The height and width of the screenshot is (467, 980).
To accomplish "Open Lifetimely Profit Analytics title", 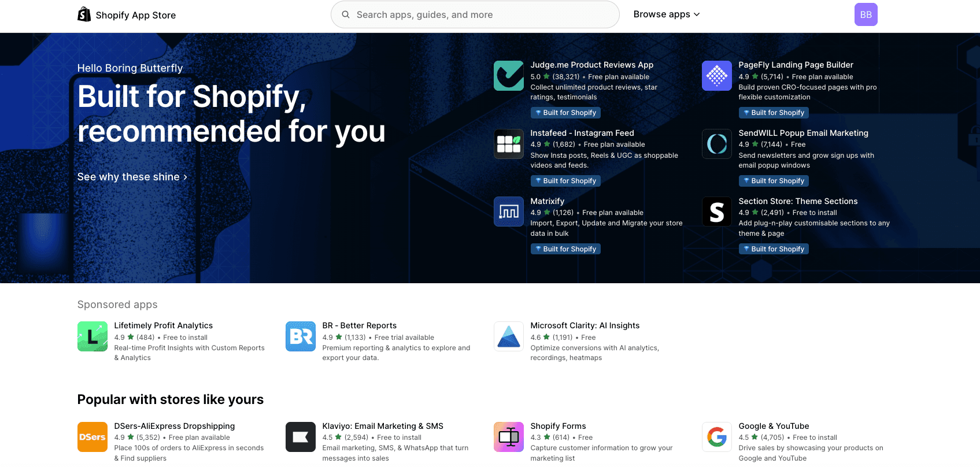I will click(163, 325).
